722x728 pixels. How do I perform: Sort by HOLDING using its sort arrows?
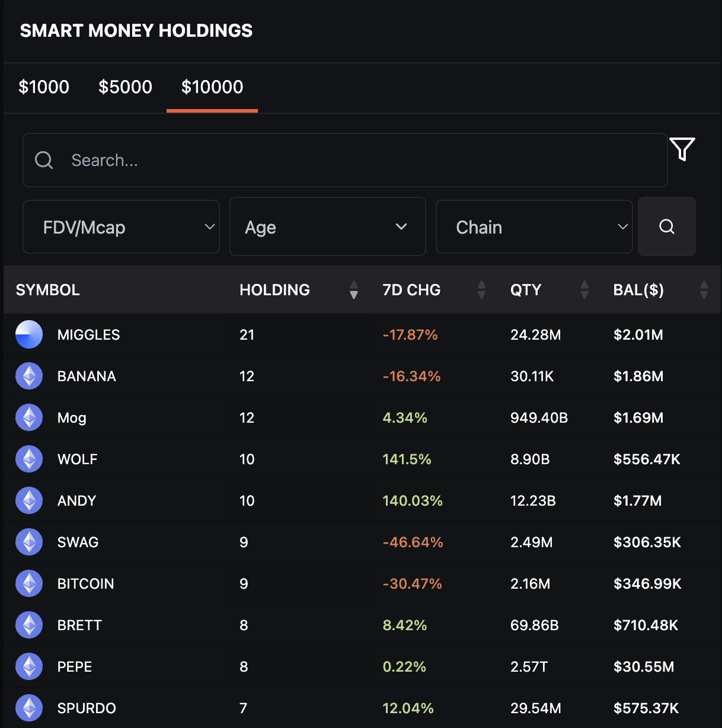(354, 290)
